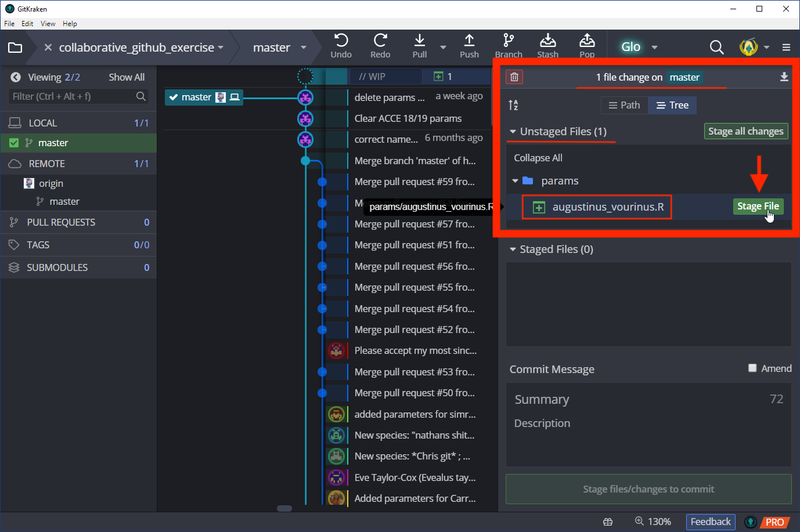Open the Help menu

click(x=70, y=24)
